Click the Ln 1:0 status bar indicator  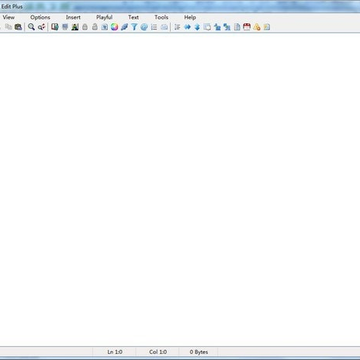tap(115, 352)
